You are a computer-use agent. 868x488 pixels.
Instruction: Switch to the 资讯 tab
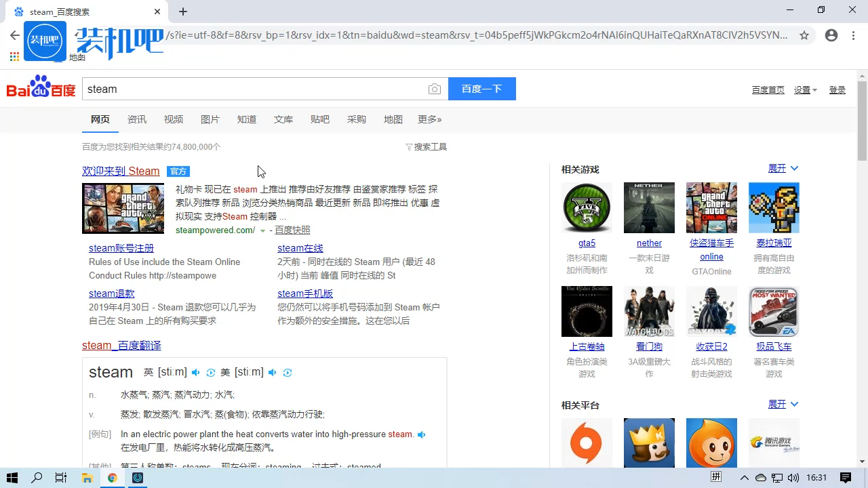pyautogui.click(x=136, y=119)
